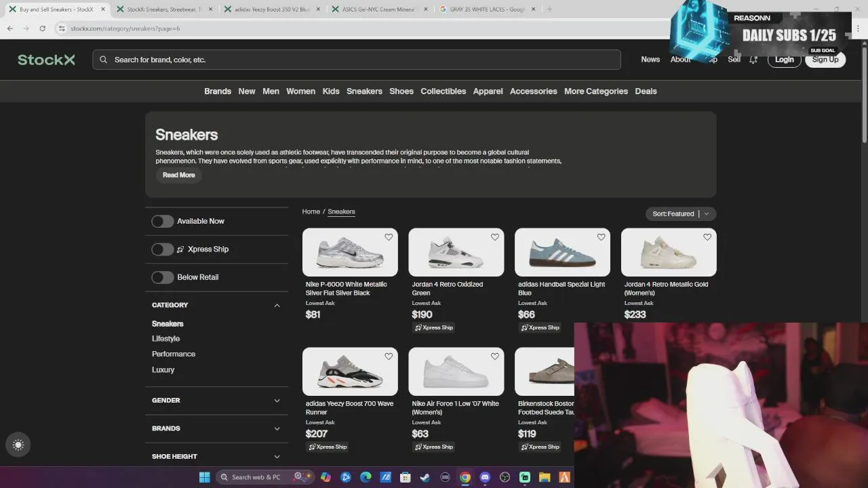Screen dimensions: 868x488
Task: Click the browser back arrow
Action: (x=10, y=28)
